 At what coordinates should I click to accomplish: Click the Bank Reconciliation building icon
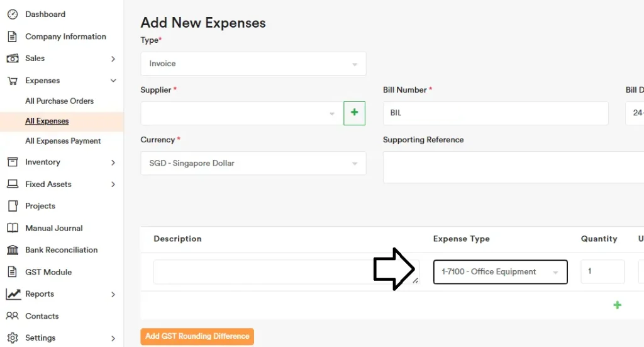(12, 250)
